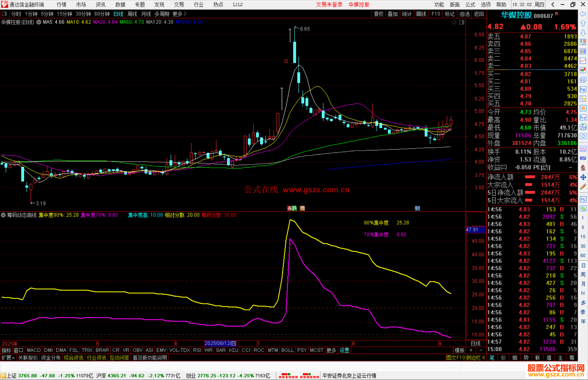Open the 窗口 window count selector

tap(19, 350)
